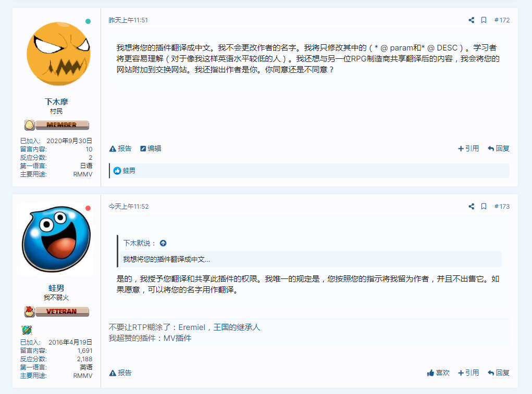
Task: Quote post #173 using 引用
Action: pos(468,373)
